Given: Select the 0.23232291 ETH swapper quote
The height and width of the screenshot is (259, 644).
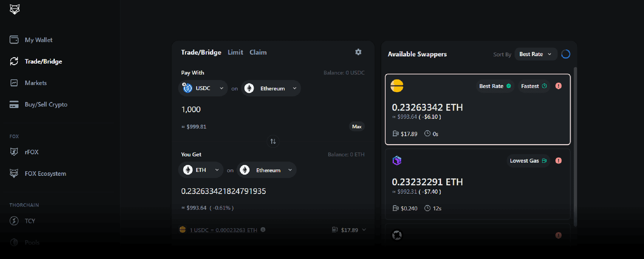Looking at the screenshot, I should pos(477,184).
